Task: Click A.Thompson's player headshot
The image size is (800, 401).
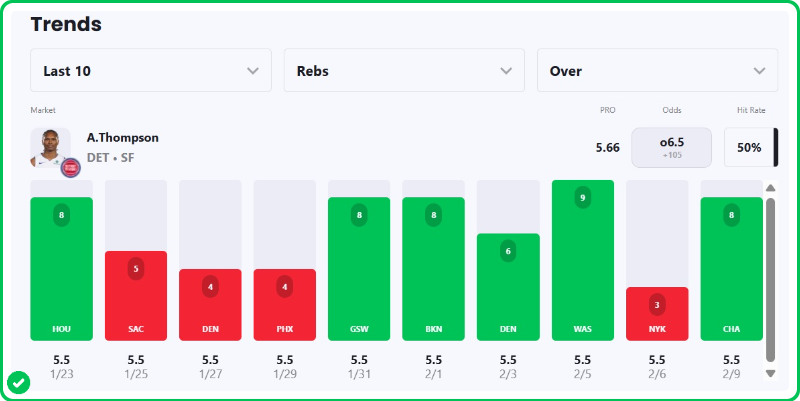Action: tap(49, 147)
